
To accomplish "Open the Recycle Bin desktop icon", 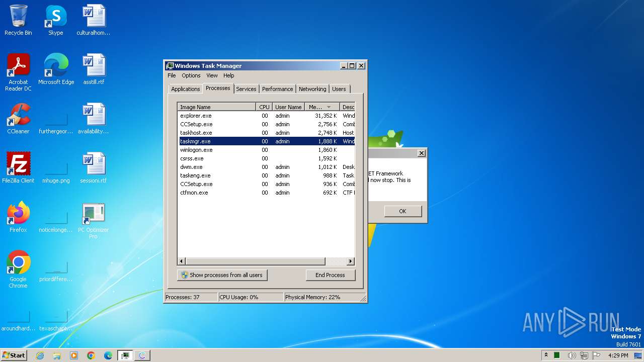I will [x=18, y=20].
